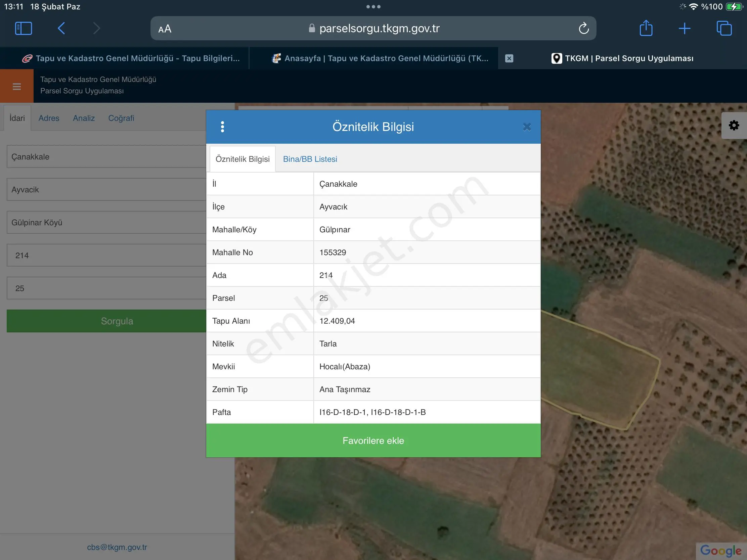Open Safari sidebar panel icon
Screen dimensions: 747x560
pyautogui.click(x=24, y=28)
